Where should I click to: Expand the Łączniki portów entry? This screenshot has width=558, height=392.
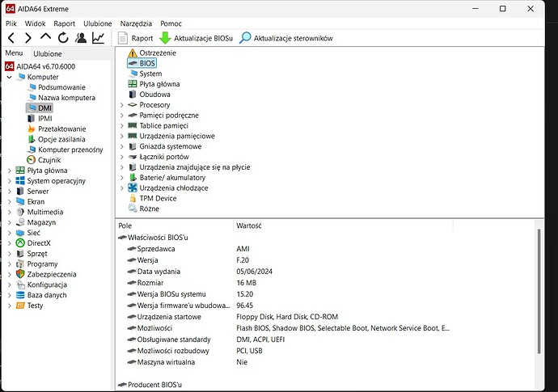click(121, 157)
